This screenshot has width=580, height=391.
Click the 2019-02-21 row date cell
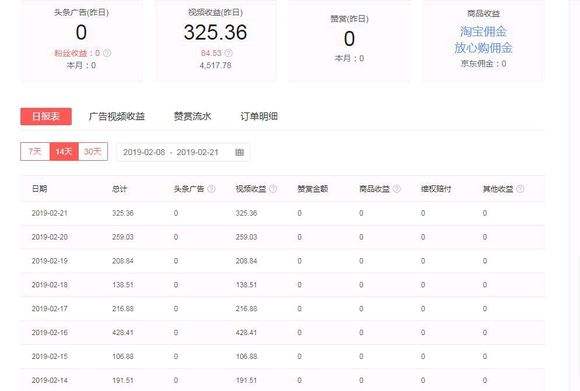[50, 213]
